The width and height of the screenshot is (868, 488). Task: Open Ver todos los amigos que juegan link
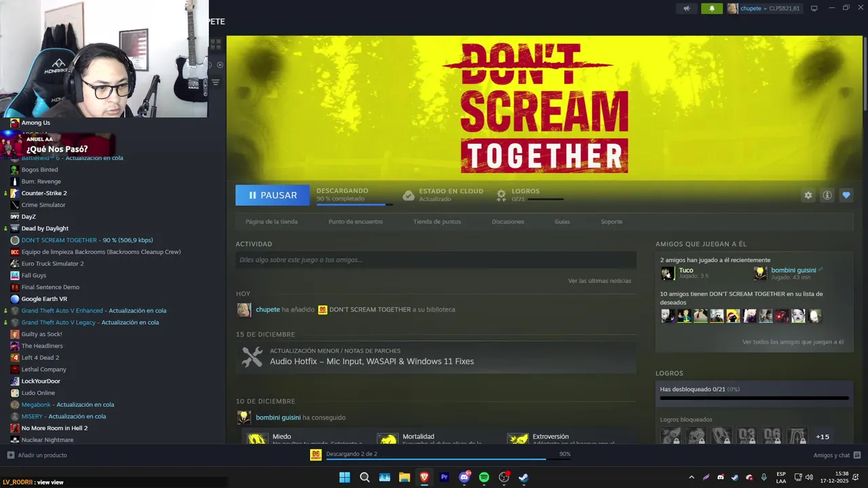coord(793,342)
